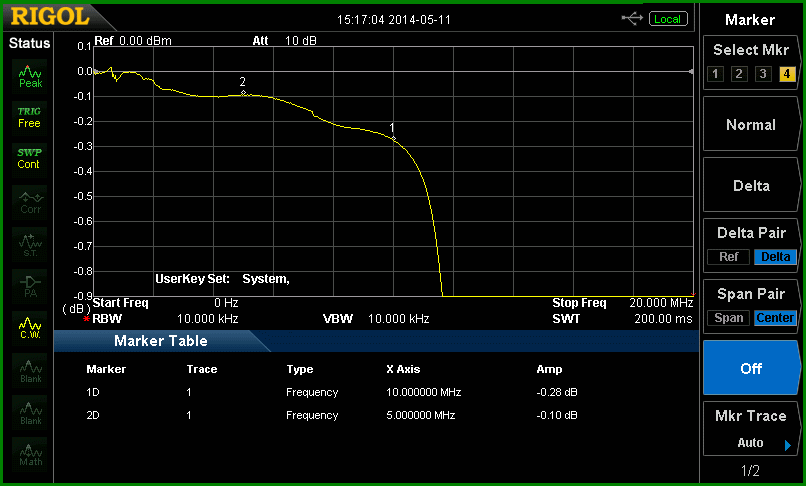Choose the Delta marker menu item
Viewport: 806px width, 486px height.
coord(751,185)
